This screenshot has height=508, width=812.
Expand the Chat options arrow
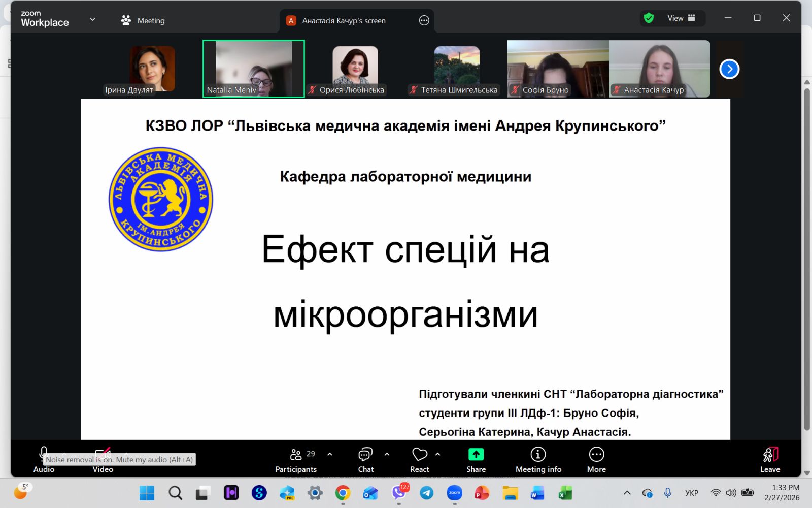pyautogui.click(x=387, y=454)
